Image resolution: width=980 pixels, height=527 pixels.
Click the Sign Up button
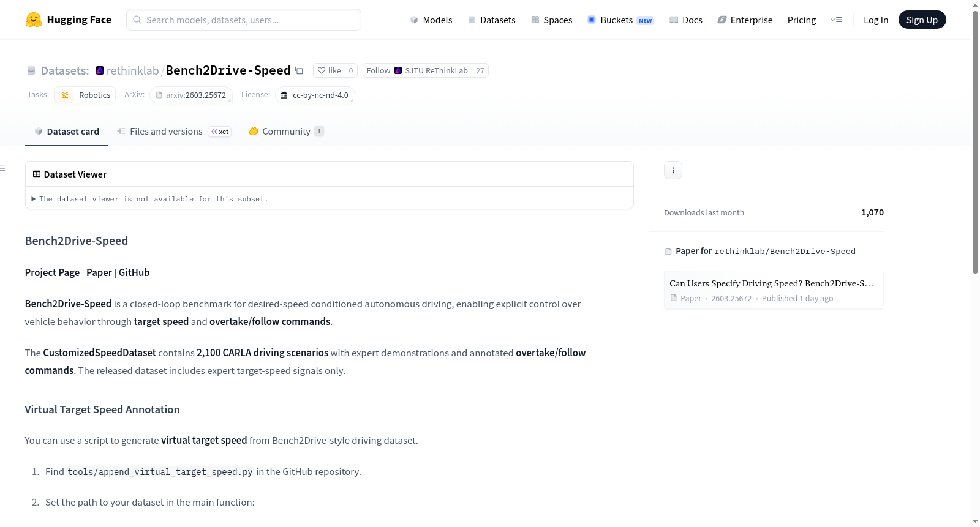point(922,20)
